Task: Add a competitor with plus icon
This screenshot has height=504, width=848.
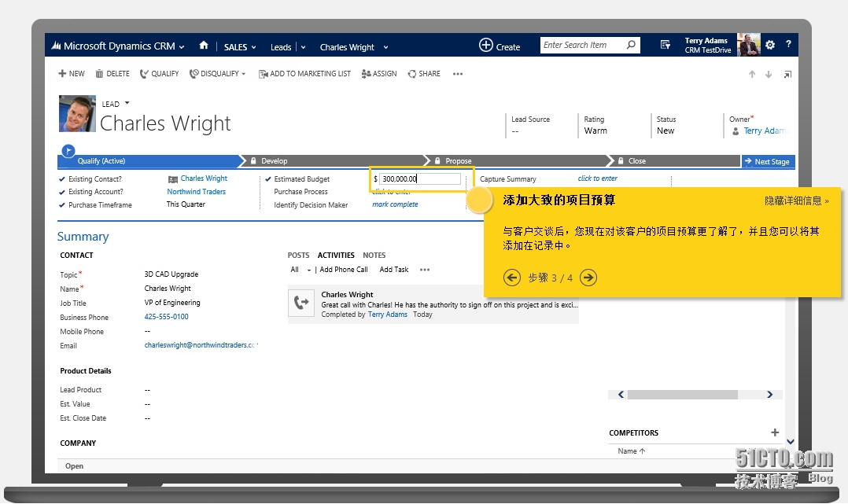Action: pyautogui.click(x=775, y=432)
